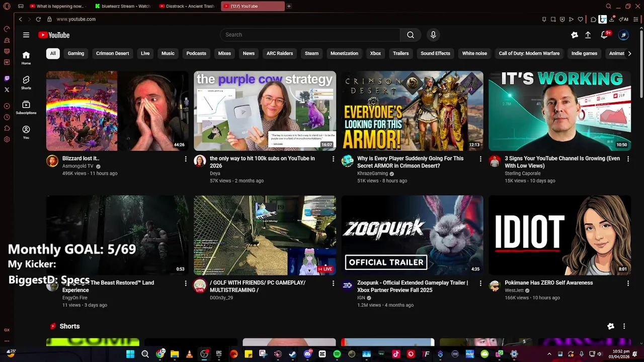Open Twitch in Opera GX sidebar

[x=7, y=78]
